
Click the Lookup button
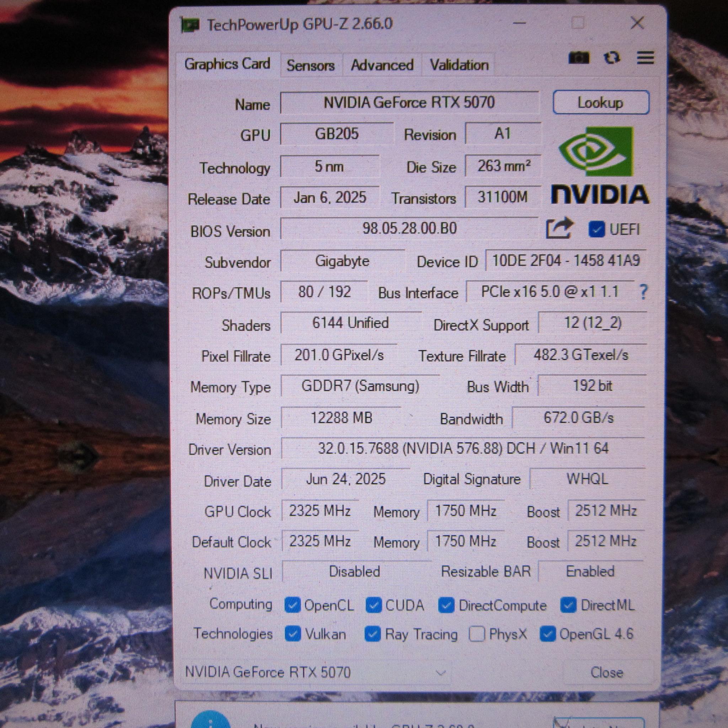pos(601,102)
